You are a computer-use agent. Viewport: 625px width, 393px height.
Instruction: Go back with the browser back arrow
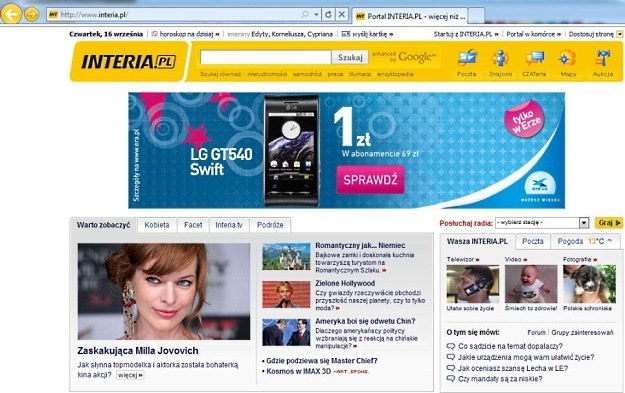tap(11, 14)
